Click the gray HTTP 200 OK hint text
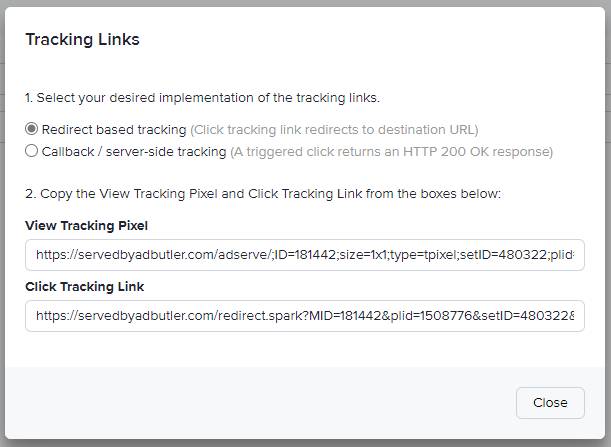 pyautogui.click(x=391, y=152)
